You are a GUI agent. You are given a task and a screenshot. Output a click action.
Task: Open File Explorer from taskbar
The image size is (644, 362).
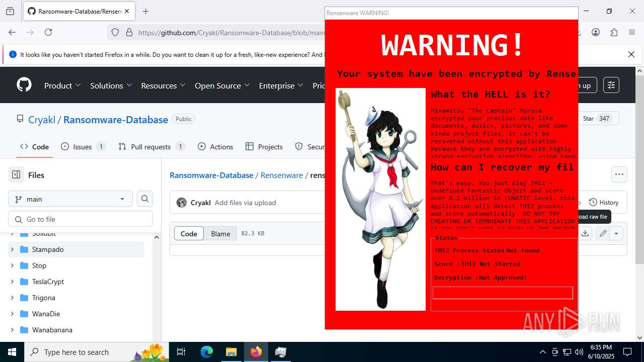(231, 352)
